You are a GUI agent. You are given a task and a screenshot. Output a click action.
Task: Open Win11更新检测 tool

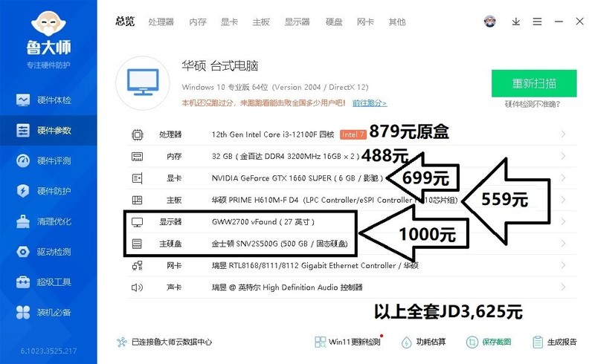pos(348,342)
